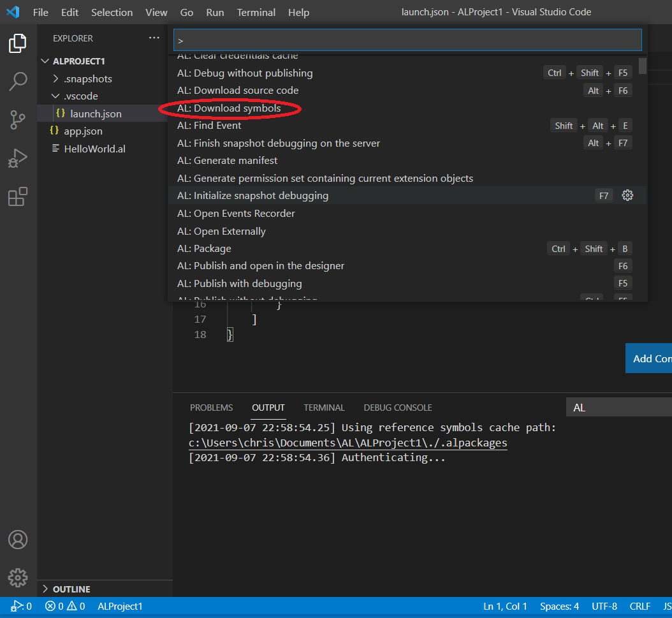The width and height of the screenshot is (672, 618).
Task: Run AL: Open Externally command
Action: pyautogui.click(x=407, y=231)
